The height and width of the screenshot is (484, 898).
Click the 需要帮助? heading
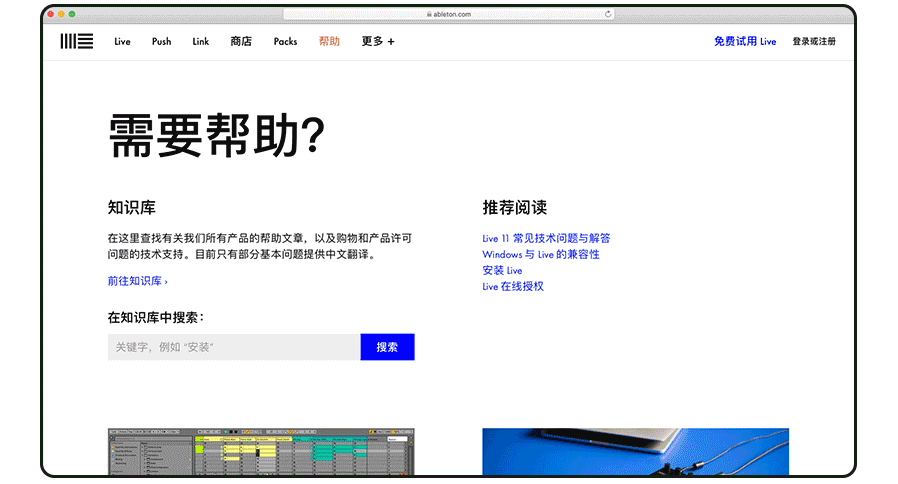click(216, 135)
